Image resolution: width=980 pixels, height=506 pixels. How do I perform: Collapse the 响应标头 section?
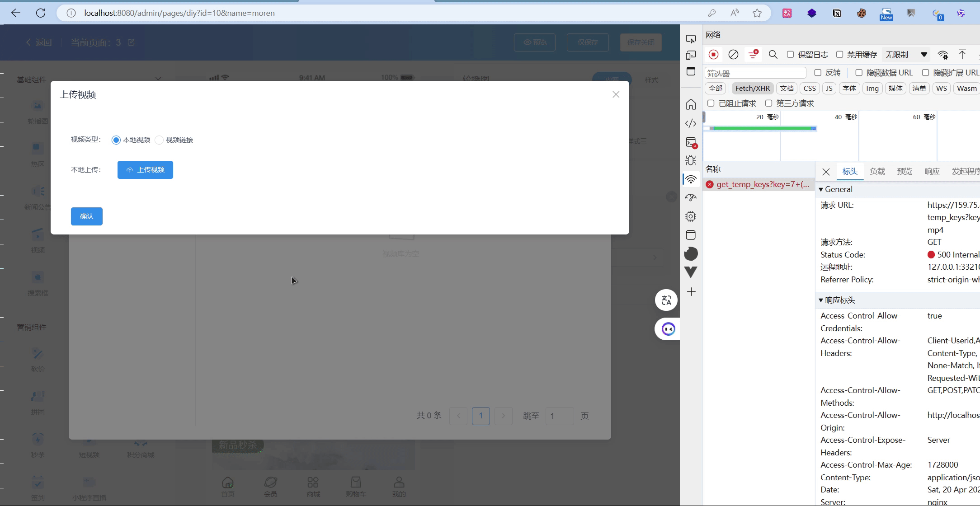(x=821, y=300)
